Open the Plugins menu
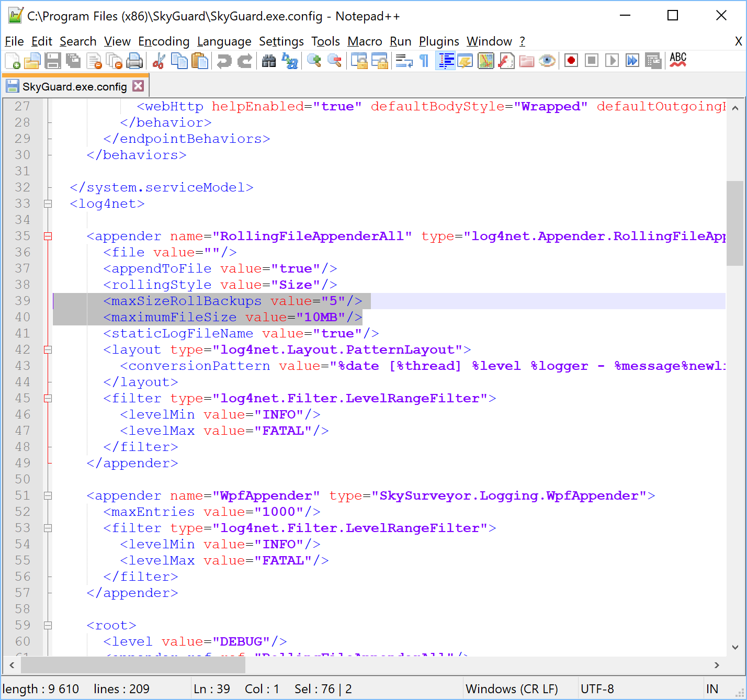The height and width of the screenshot is (700, 747). pyautogui.click(x=439, y=41)
